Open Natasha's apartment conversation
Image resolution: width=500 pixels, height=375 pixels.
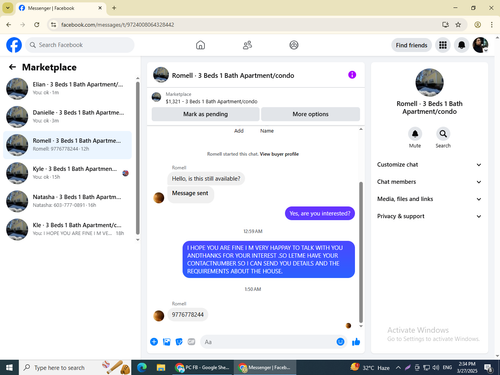pyautogui.click(x=67, y=201)
